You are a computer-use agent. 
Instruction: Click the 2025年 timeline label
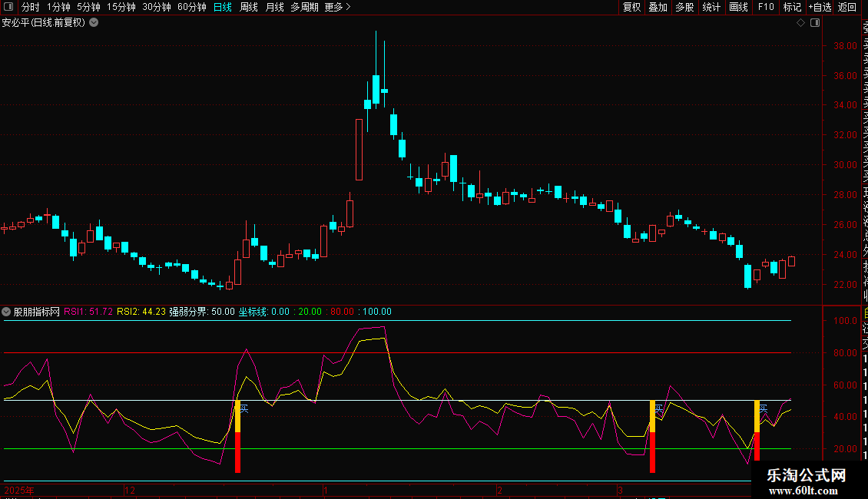click(19, 490)
